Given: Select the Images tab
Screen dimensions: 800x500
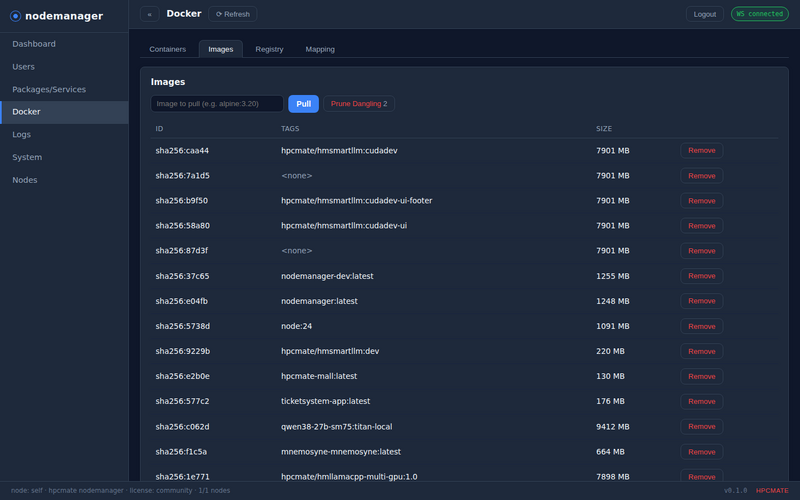Looking at the screenshot, I should tap(220, 49).
